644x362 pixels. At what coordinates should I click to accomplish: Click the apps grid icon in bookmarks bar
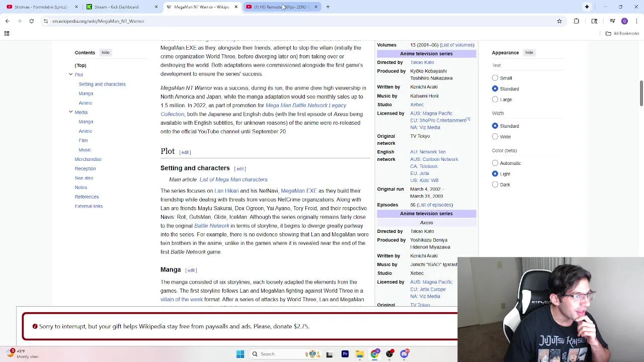[x=7, y=34]
